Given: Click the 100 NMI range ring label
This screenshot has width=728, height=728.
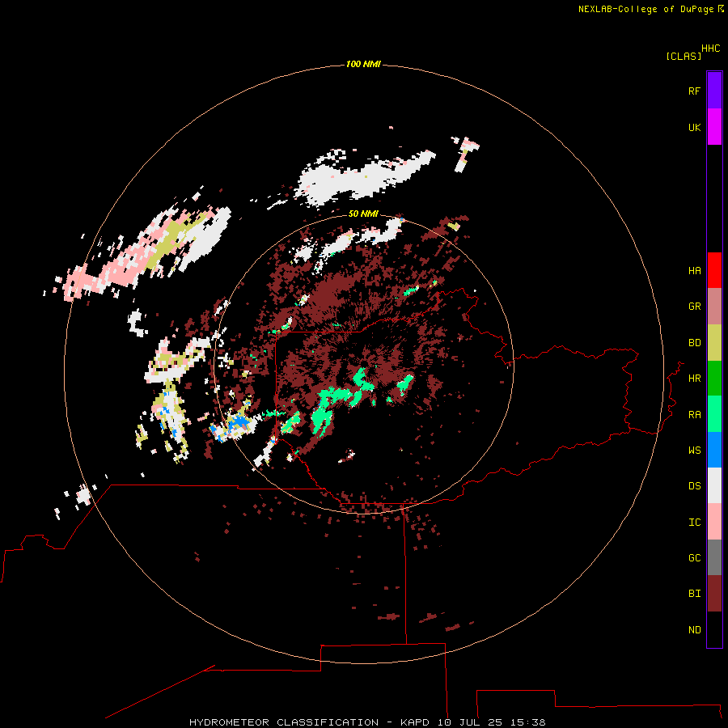Looking at the screenshot, I should (x=363, y=64).
